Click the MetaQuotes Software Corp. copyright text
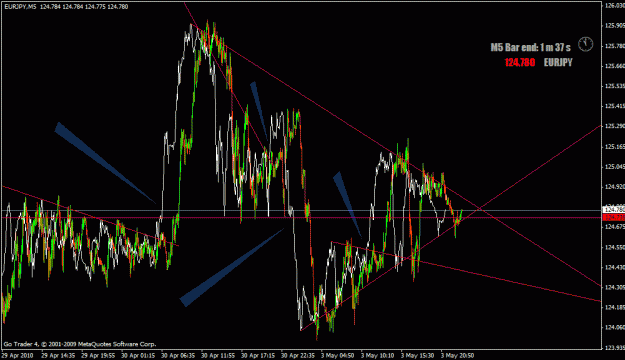The image size is (625, 360). [80, 344]
